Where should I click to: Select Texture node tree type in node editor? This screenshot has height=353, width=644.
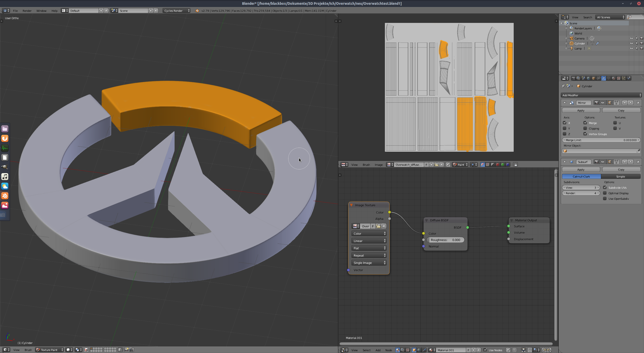coord(408,350)
